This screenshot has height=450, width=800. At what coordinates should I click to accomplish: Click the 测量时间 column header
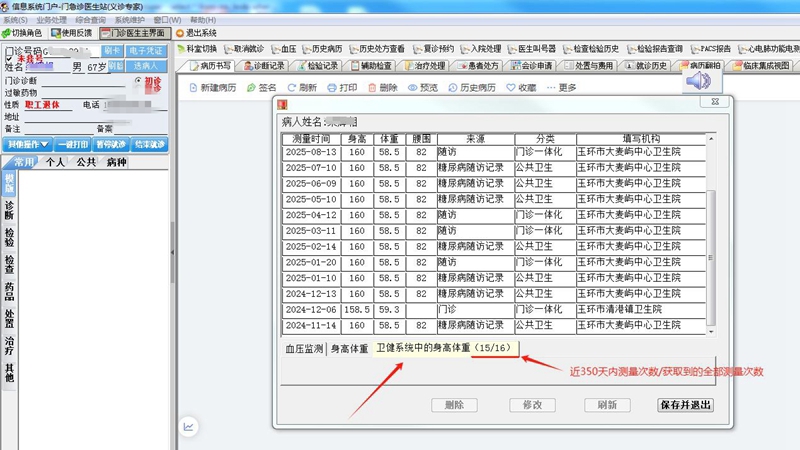(311, 139)
